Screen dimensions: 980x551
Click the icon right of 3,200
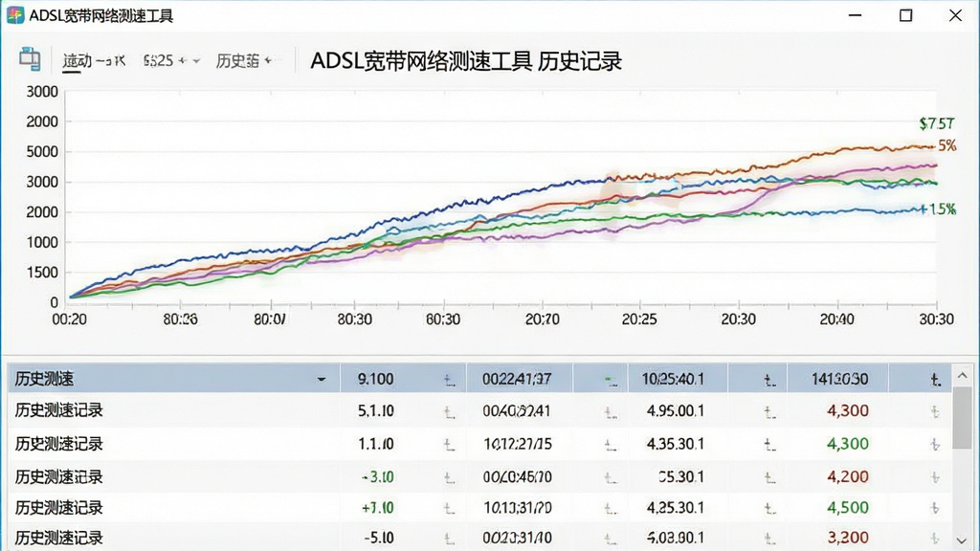[x=935, y=538]
